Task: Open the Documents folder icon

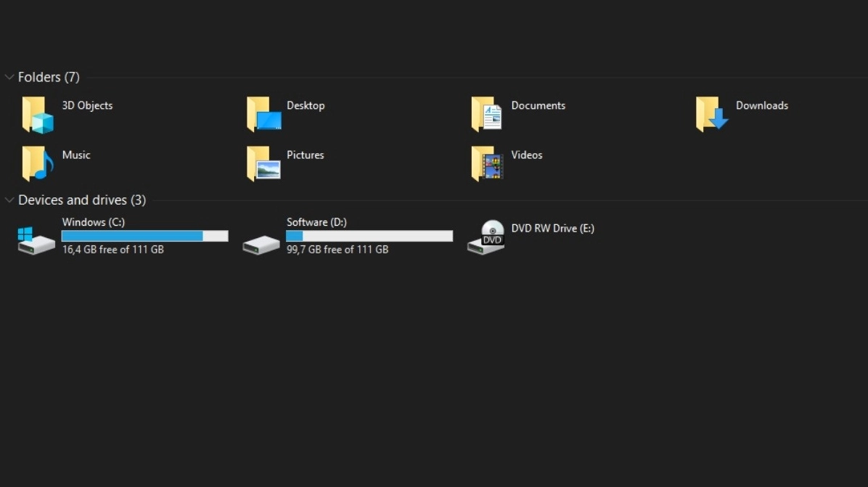Action: pyautogui.click(x=486, y=114)
